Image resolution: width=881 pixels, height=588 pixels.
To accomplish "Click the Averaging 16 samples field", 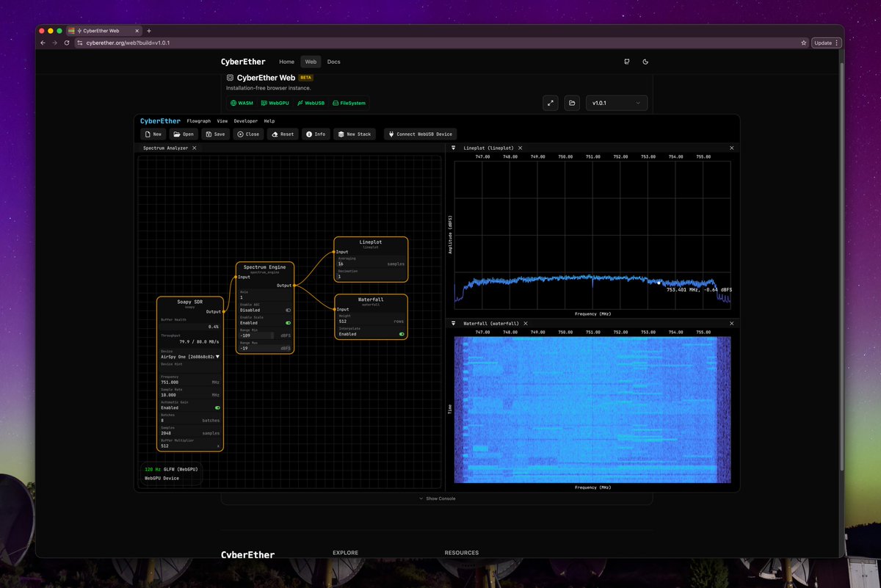I will [x=371, y=264].
